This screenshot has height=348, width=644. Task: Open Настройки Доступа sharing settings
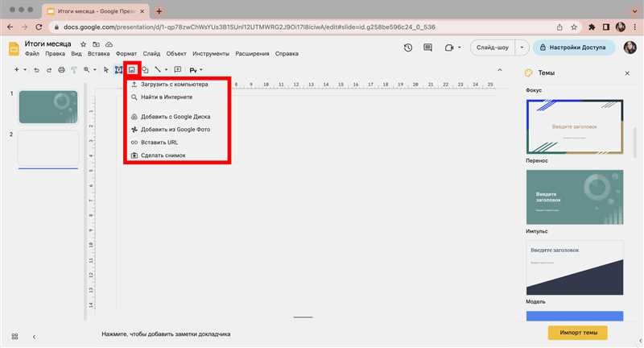click(573, 48)
